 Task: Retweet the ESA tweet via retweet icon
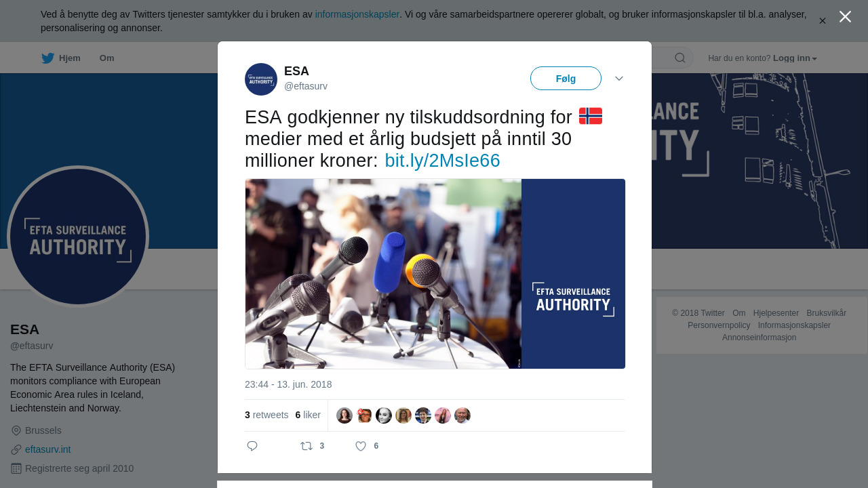(307, 446)
